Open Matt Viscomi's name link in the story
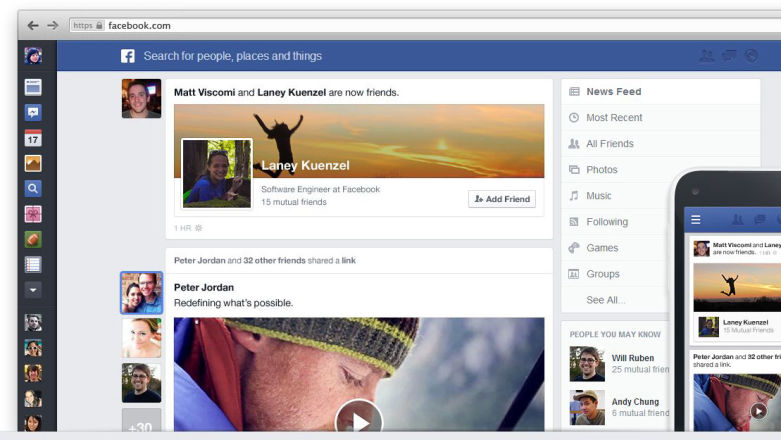Screen dimensions: 781x440 [204, 92]
